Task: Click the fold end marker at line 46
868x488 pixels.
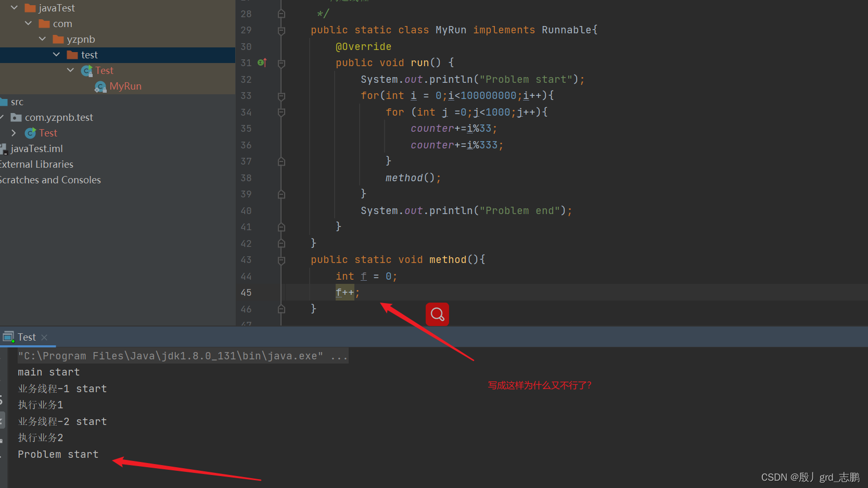Action: [x=282, y=309]
